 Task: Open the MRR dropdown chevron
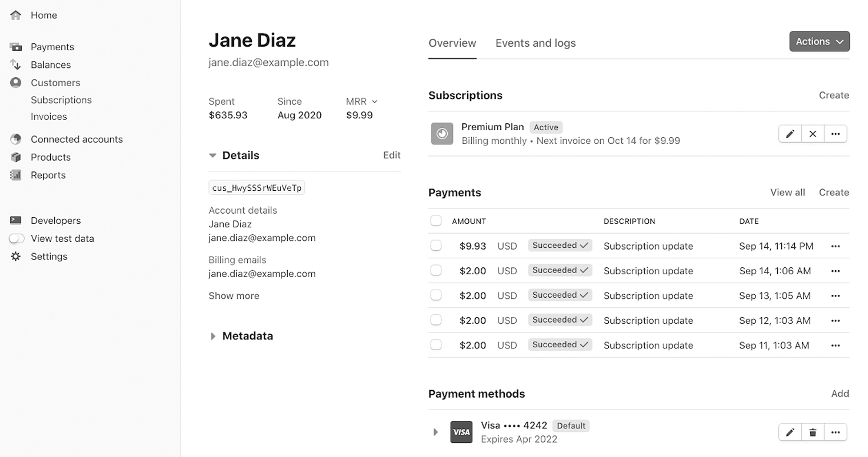pos(375,102)
